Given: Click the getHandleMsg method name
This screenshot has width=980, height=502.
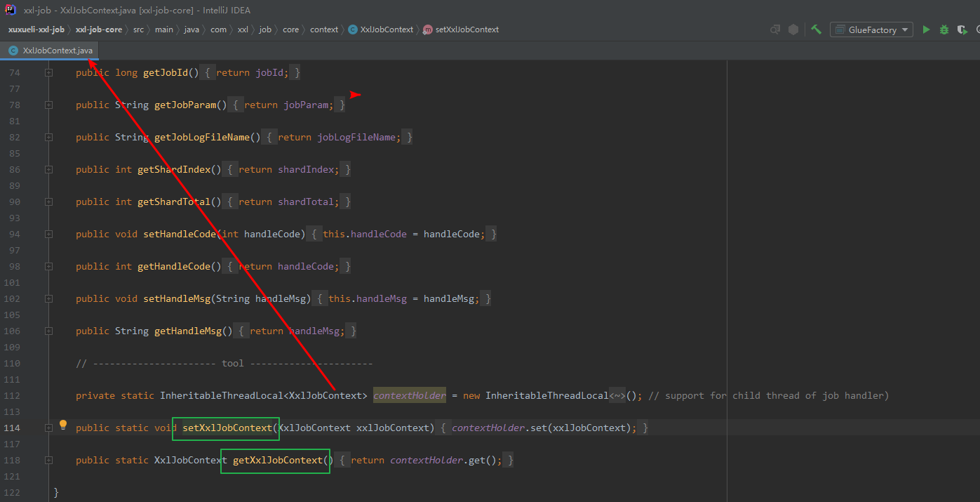Looking at the screenshot, I should point(188,331).
